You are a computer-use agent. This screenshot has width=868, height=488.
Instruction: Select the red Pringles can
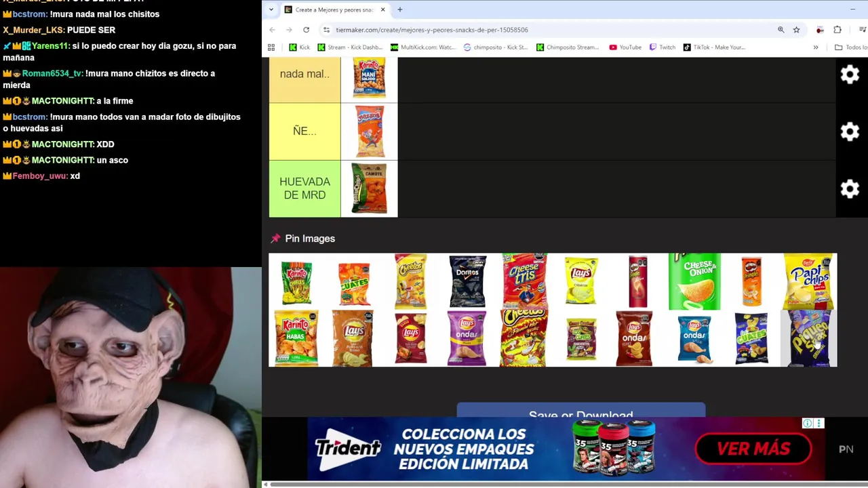638,282
